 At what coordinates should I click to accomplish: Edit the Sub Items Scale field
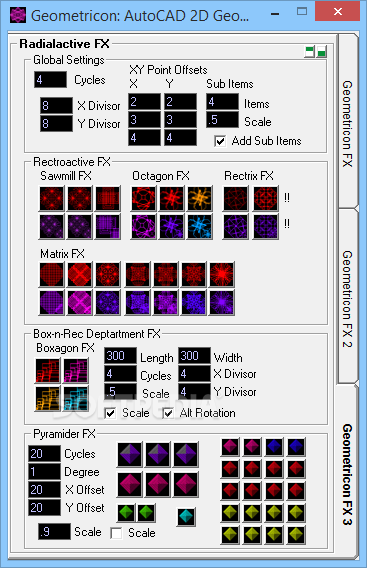(x=222, y=120)
